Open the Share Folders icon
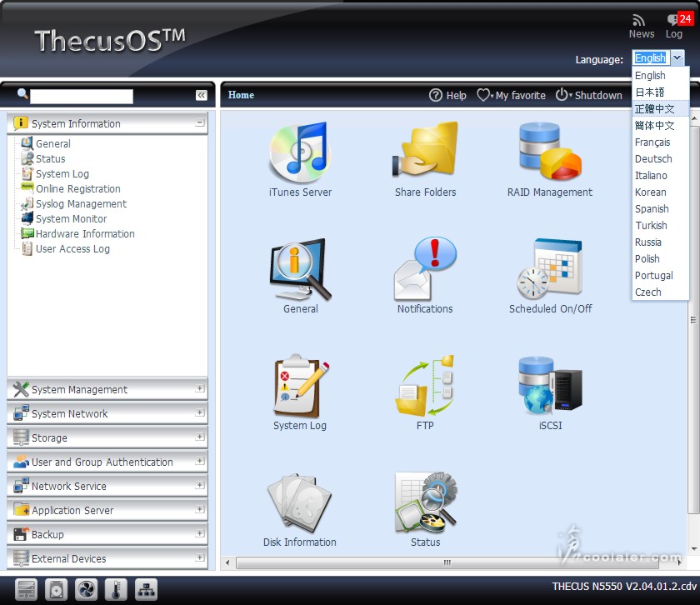Screen dimensions: 700x605 pyautogui.click(x=425, y=149)
